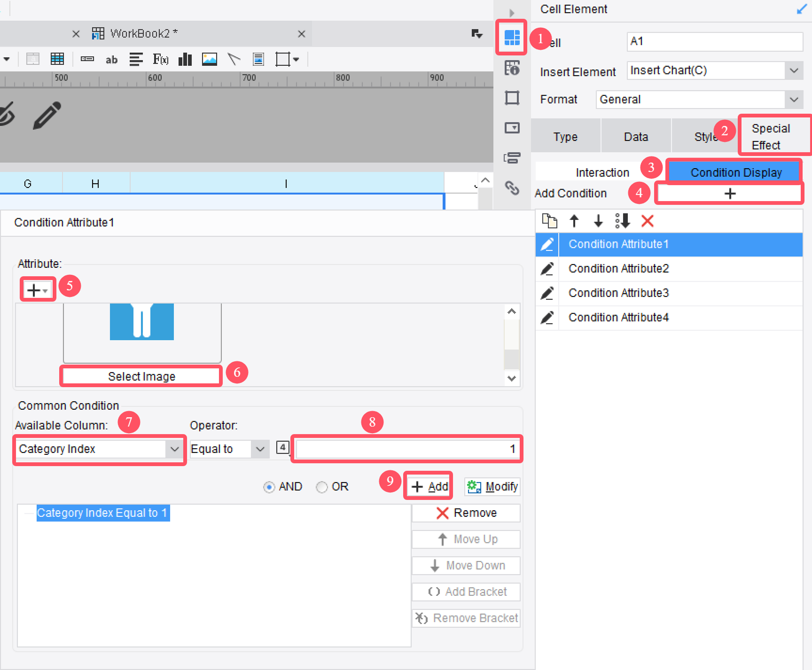Click the Insert Formula toolbar icon
This screenshot has height=670, width=812.
click(x=161, y=59)
